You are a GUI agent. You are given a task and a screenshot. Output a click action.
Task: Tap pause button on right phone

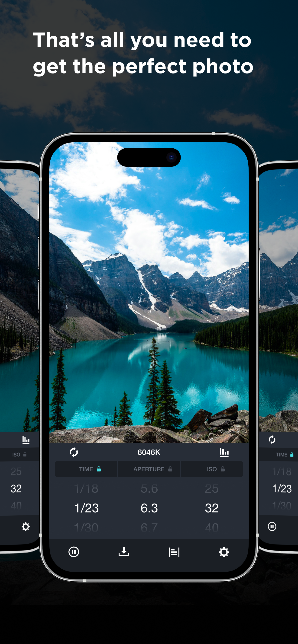pyautogui.click(x=272, y=526)
